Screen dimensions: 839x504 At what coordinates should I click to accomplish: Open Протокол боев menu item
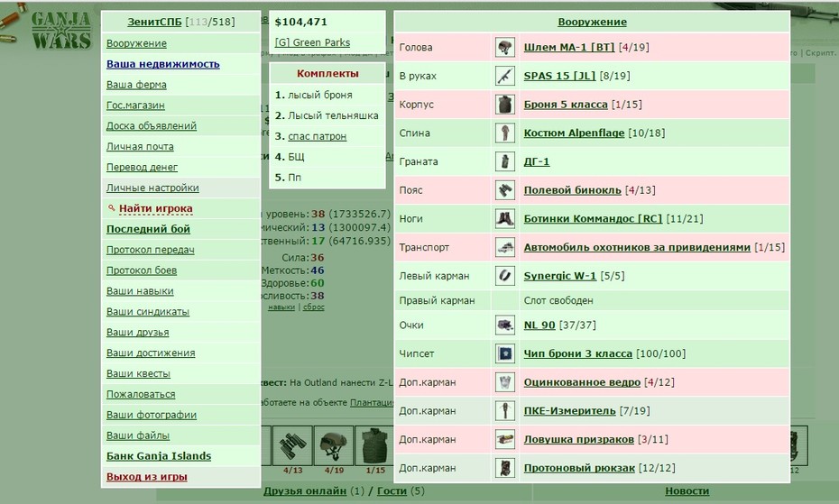coord(142,270)
